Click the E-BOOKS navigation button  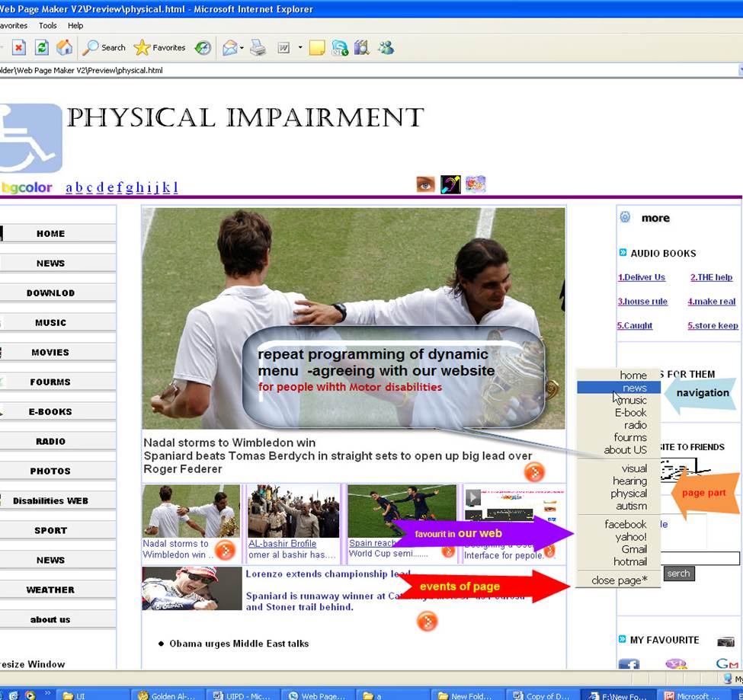click(50, 411)
